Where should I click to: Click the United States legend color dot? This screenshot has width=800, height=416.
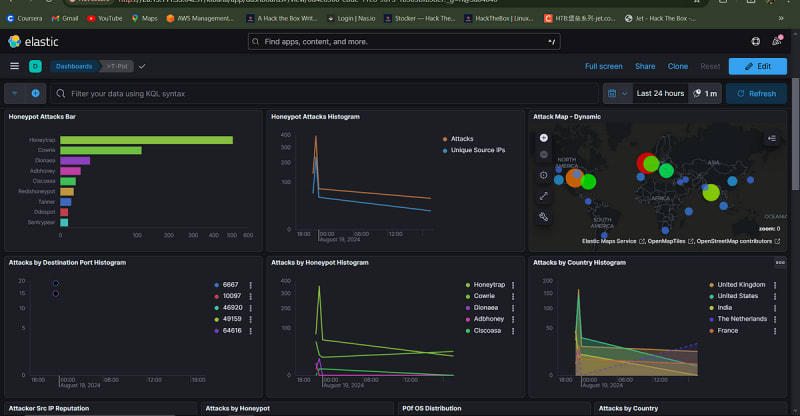[x=710, y=296]
